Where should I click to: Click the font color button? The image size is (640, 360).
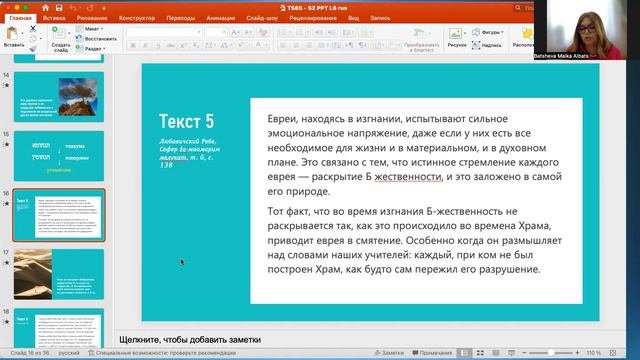[258, 45]
